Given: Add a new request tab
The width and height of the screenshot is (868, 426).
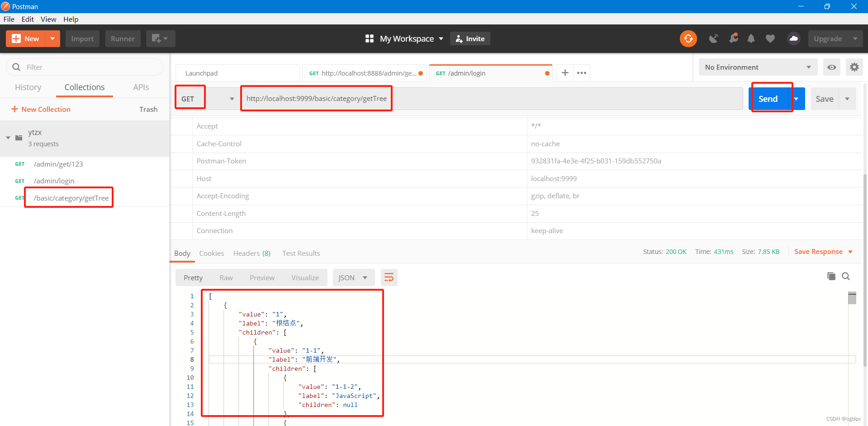Looking at the screenshot, I should [565, 73].
